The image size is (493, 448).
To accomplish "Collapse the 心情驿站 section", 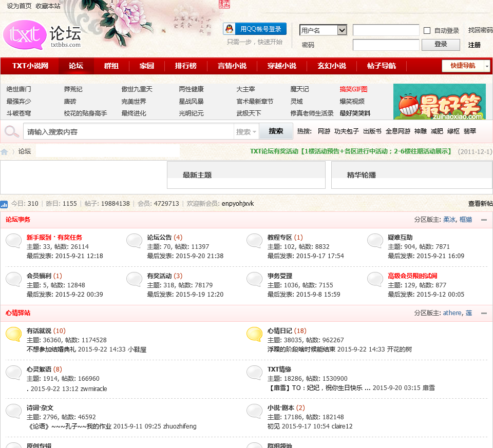I will click(x=484, y=313).
